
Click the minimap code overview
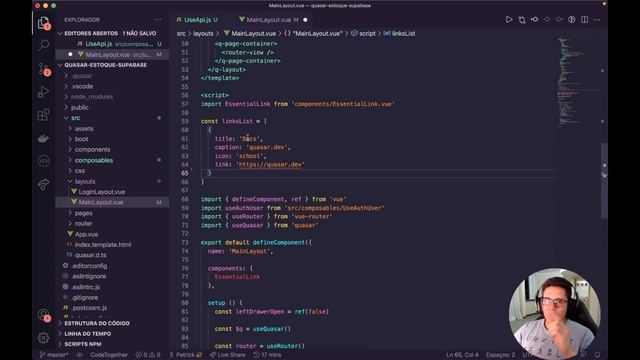point(578,82)
